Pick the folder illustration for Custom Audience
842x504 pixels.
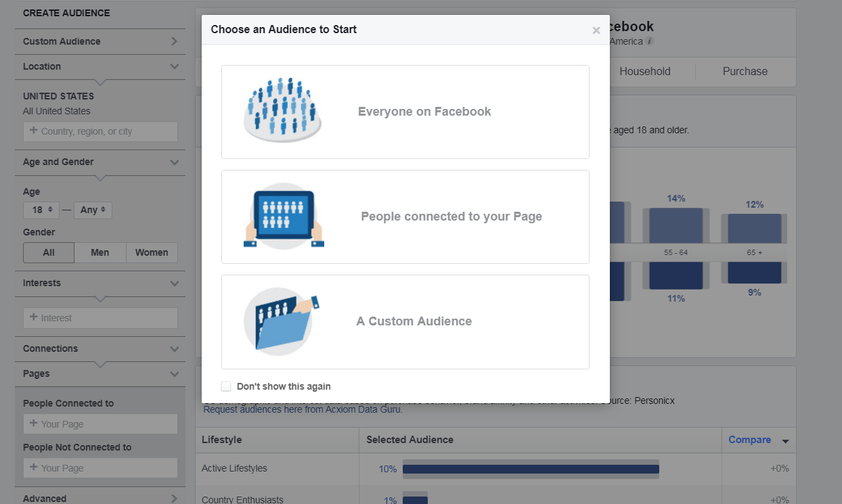click(x=282, y=321)
